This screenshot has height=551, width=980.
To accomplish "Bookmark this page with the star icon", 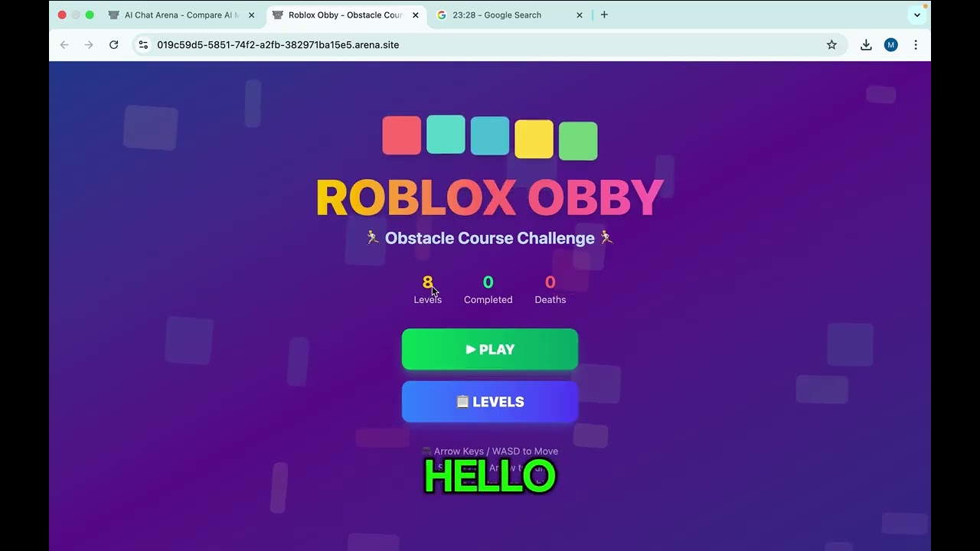I will click(831, 45).
